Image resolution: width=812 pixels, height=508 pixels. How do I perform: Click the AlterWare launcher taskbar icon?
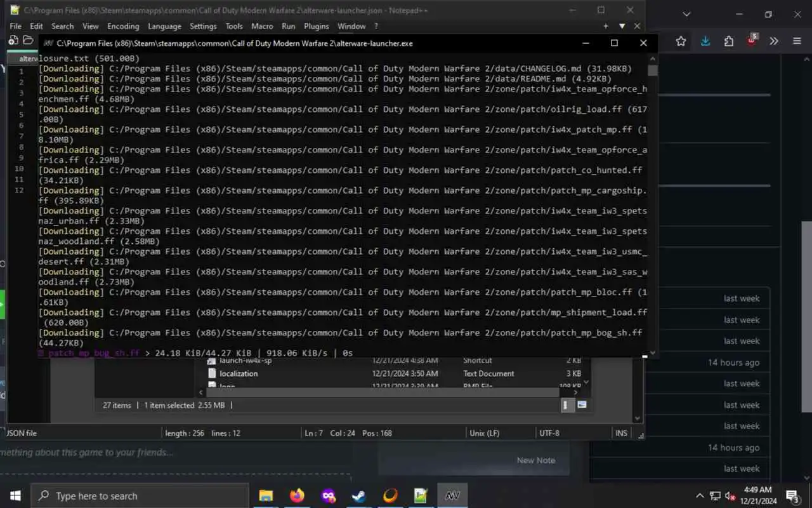click(x=452, y=495)
